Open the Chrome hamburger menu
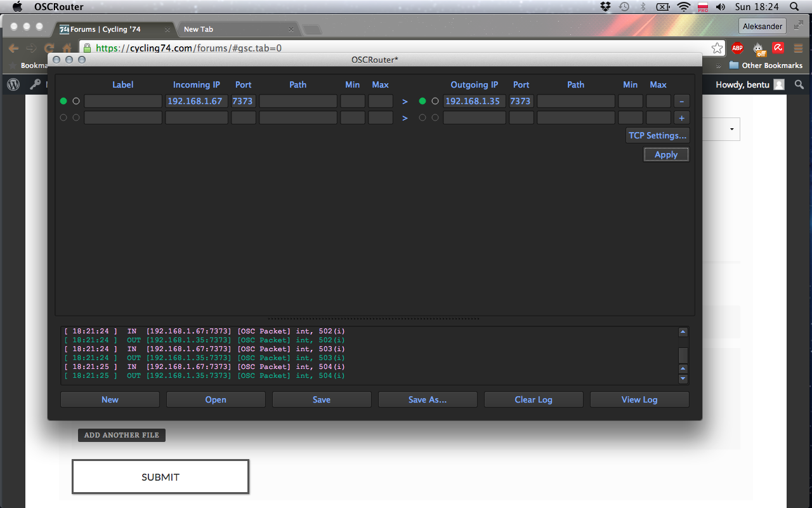Viewport: 812px width, 508px height. coord(798,48)
